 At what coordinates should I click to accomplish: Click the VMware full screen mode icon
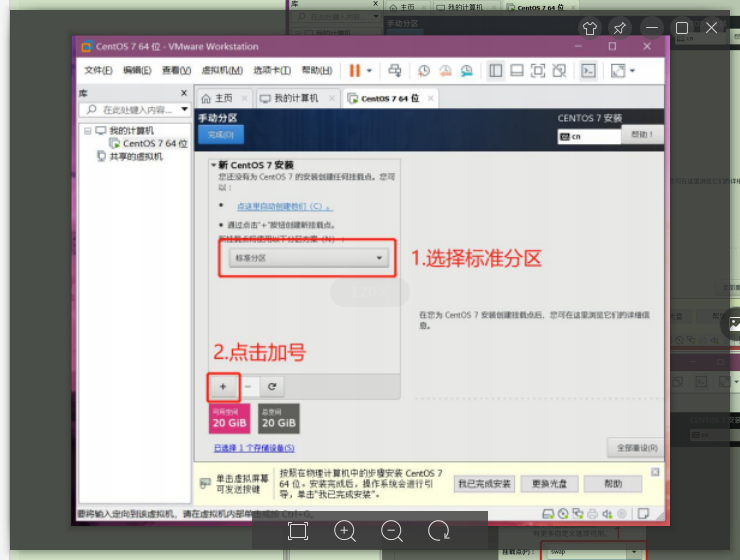pos(538,71)
